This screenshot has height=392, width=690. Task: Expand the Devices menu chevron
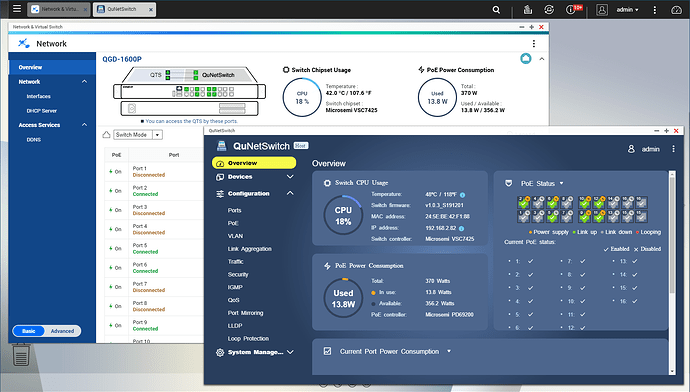pos(290,177)
